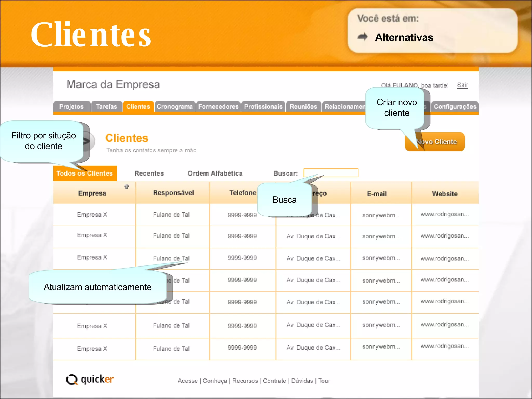The width and height of the screenshot is (532, 399).
Task: Sort by Ordem Alfabética
Action: click(215, 173)
